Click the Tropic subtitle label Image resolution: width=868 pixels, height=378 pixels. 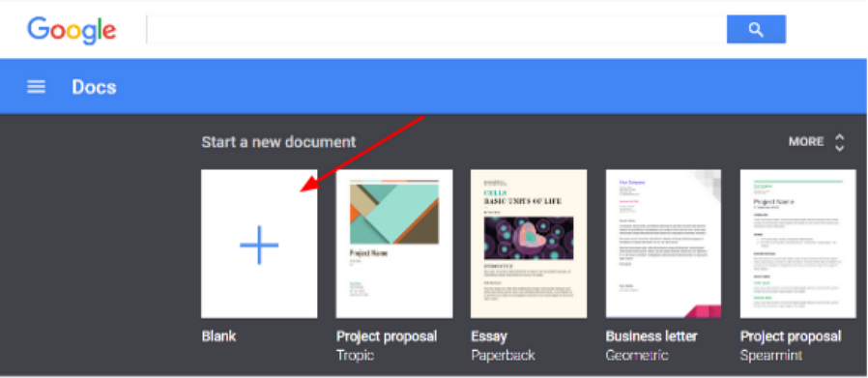coord(355,356)
